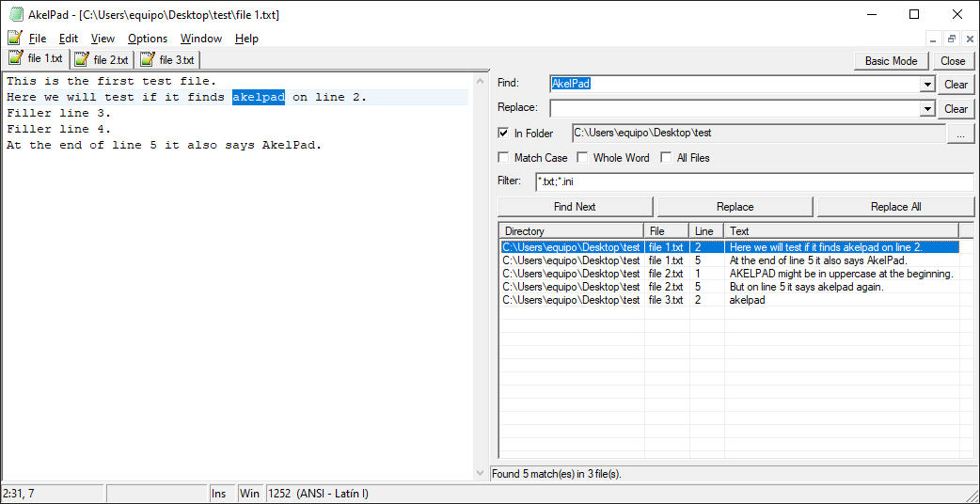Sort results by Text column
The image size is (980, 504).
pyautogui.click(x=841, y=231)
